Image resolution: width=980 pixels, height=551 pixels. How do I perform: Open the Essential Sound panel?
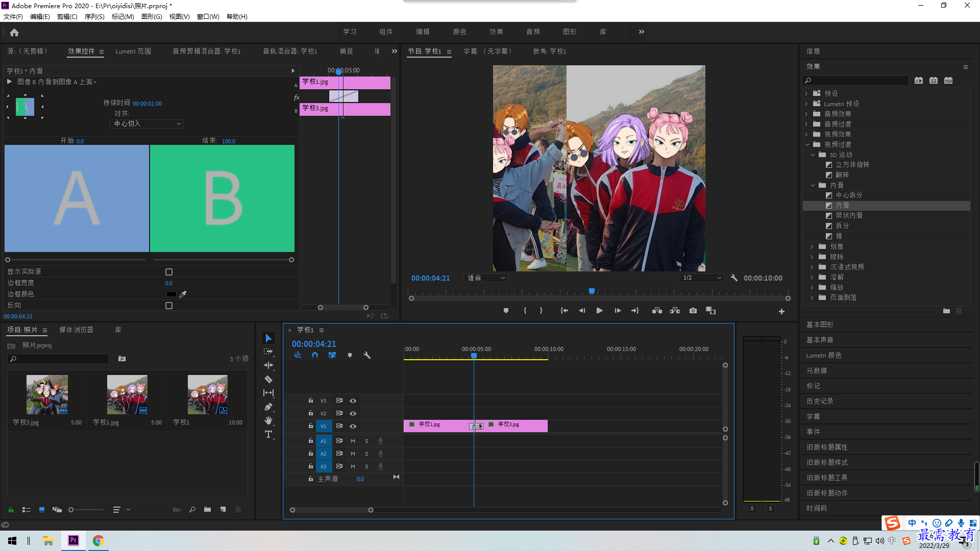pos(820,340)
